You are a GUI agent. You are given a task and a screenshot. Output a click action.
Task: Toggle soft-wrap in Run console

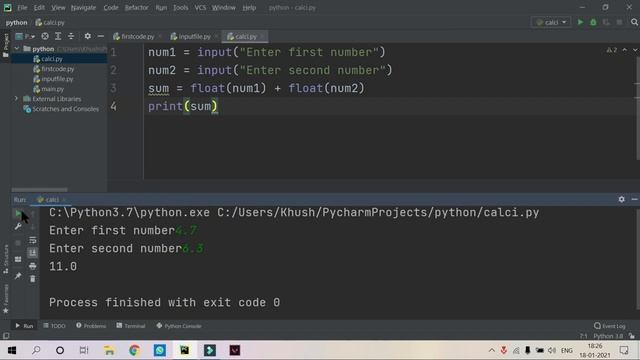click(x=33, y=240)
